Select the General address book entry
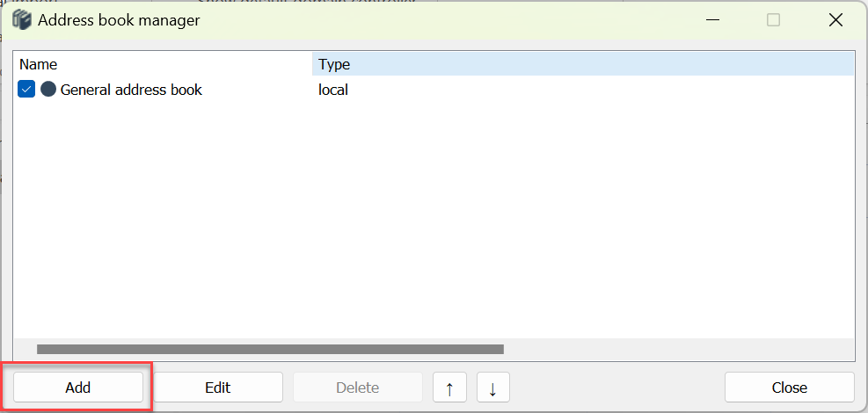Image resolution: width=868 pixels, height=413 pixels. (x=131, y=90)
